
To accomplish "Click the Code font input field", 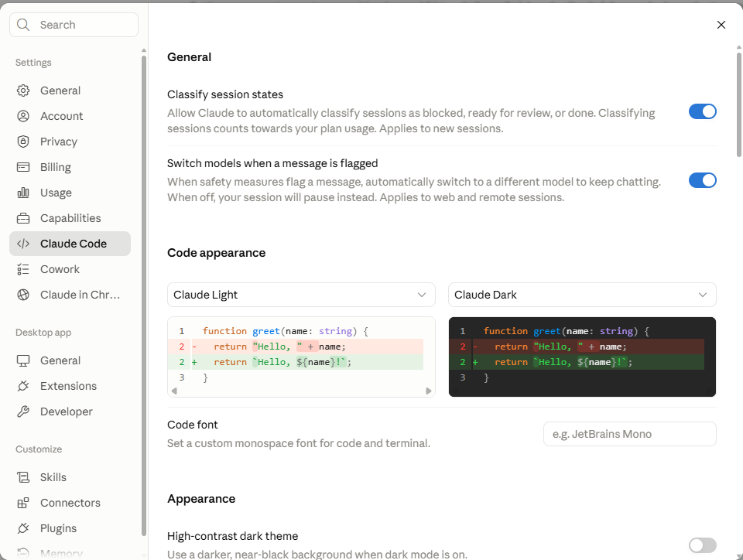I will click(x=630, y=434).
